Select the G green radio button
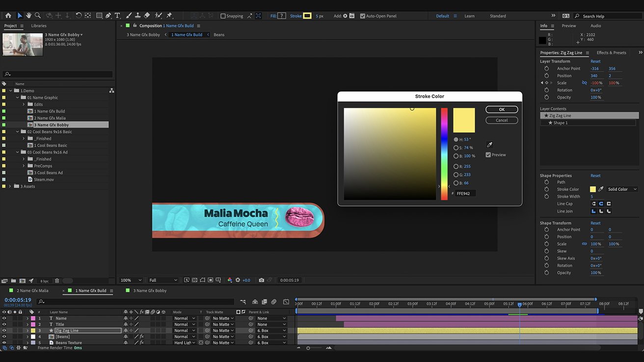The image size is (644, 362). tap(456, 175)
